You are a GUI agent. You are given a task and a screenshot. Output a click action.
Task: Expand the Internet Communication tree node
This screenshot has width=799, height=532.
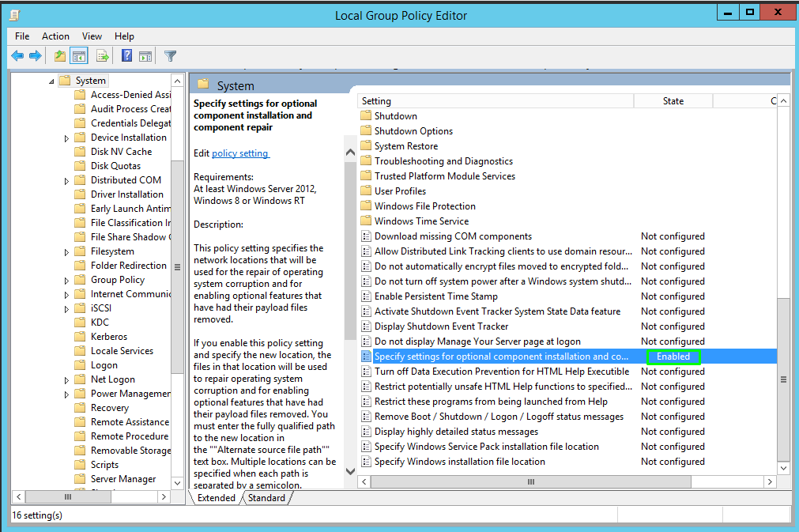click(x=66, y=295)
